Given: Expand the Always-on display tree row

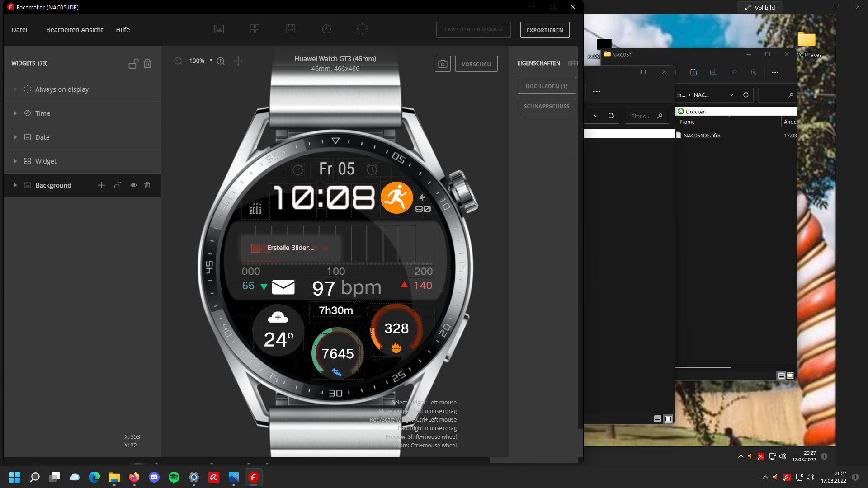Looking at the screenshot, I should [15, 89].
